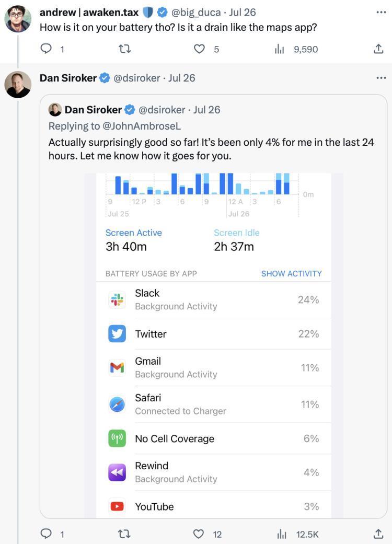Click the verified badge next to Dan Siroker
The width and height of the screenshot is (392, 544).
[x=103, y=78]
